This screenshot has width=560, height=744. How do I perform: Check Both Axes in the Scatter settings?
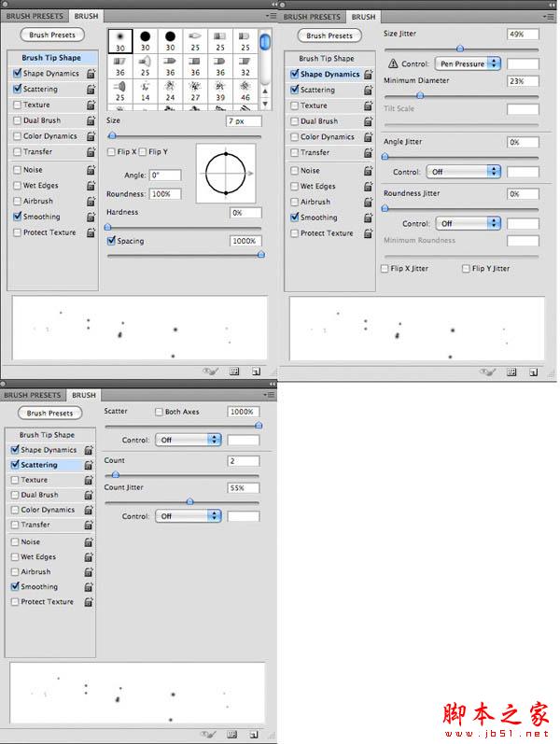[x=159, y=412]
